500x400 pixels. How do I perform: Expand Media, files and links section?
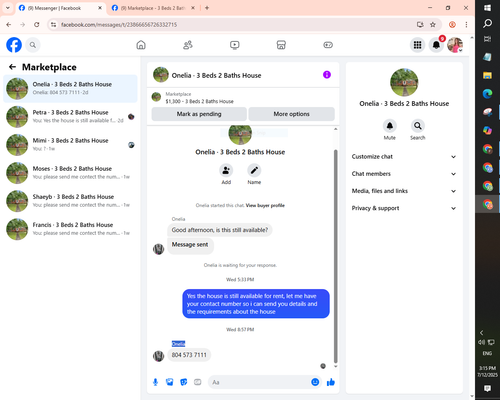click(x=404, y=191)
